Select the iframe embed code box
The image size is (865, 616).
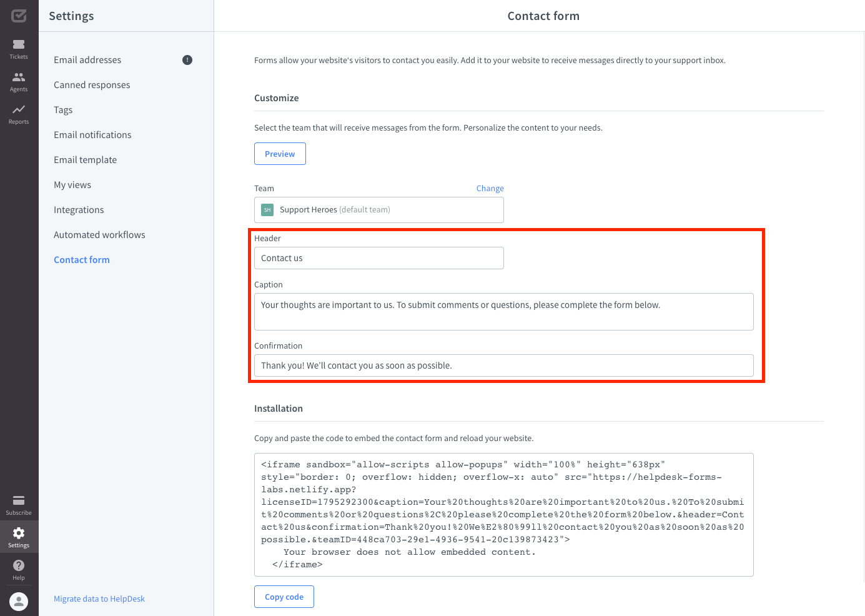(x=503, y=514)
